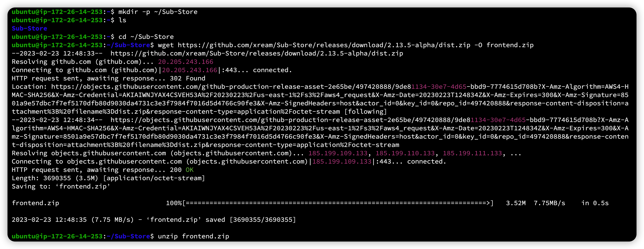Click the mkdir -p ~/Sub-Store command text
644x249 pixels.
tap(158, 12)
